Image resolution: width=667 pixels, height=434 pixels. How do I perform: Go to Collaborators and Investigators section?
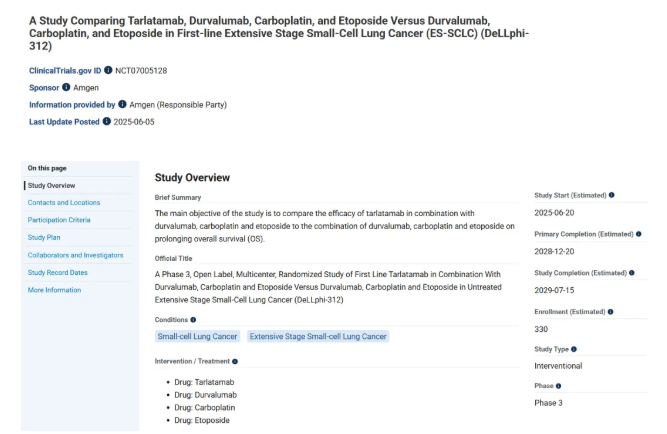[76, 255]
